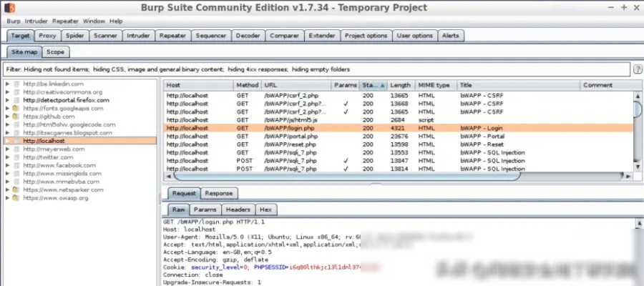Open the filter help question mark icon
Viewport: 644px width, 286px height.
pyautogui.click(x=638, y=69)
